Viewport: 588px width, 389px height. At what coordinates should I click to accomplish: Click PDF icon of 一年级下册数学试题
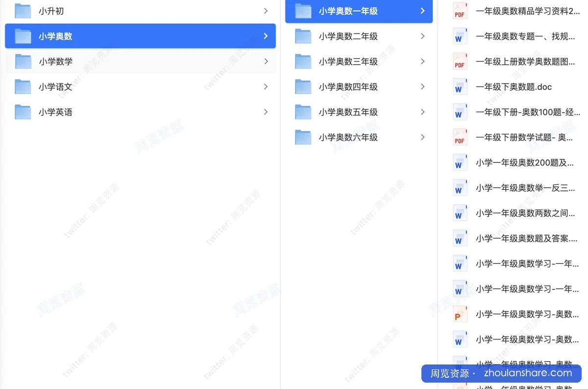[460, 137]
